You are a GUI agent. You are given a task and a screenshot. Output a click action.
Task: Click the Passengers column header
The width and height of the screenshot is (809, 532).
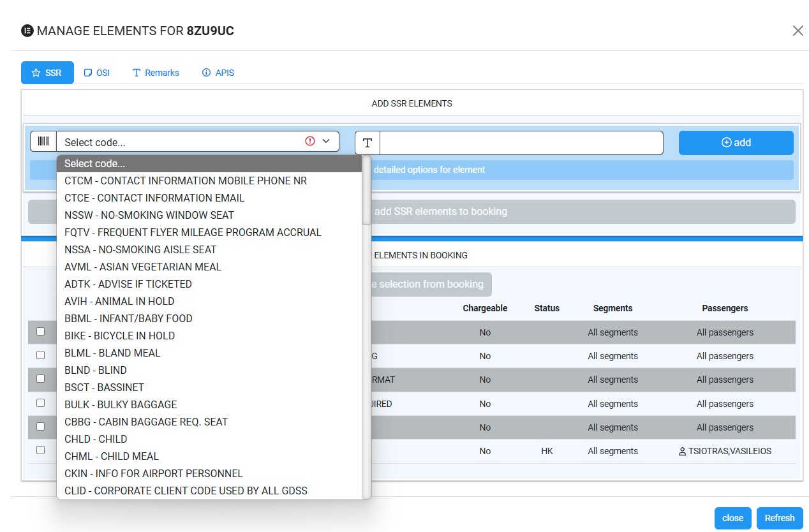(725, 308)
